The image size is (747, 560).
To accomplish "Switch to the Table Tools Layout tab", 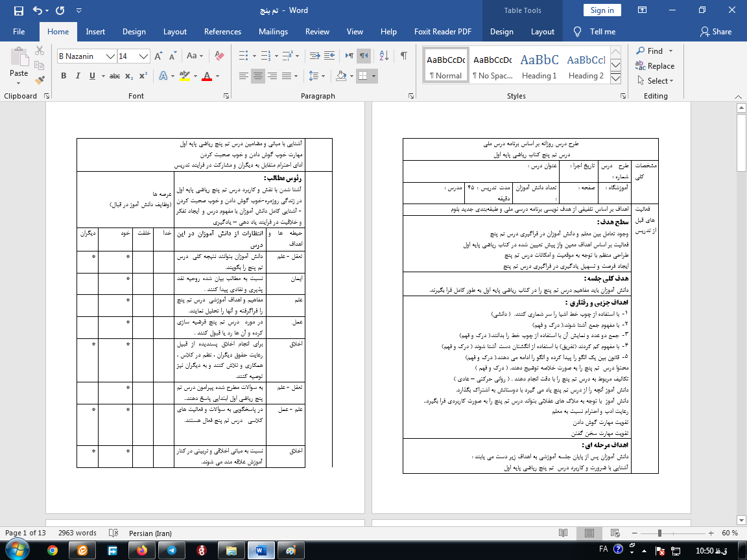I will point(542,32).
